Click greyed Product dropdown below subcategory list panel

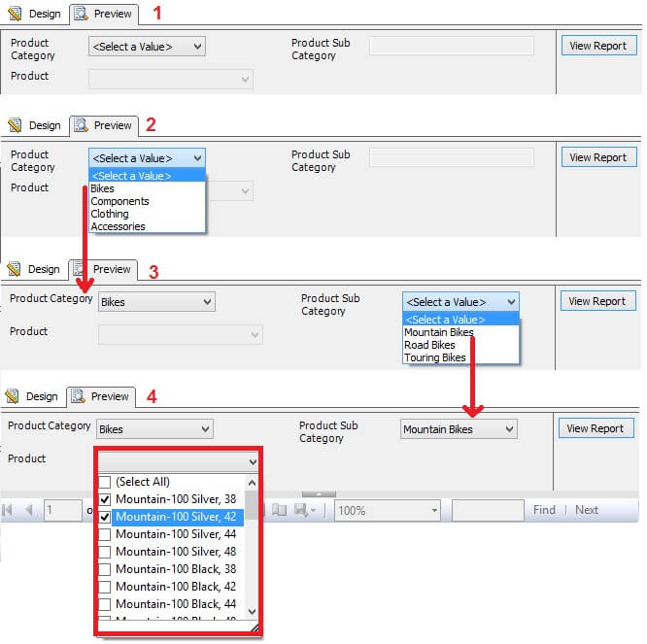[181, 334]
